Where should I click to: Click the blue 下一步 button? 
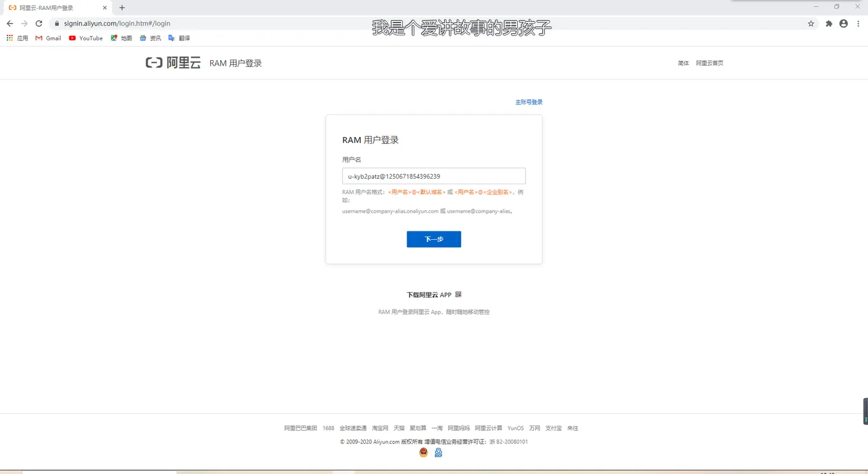pyautogui.click(x=434, y=239)
